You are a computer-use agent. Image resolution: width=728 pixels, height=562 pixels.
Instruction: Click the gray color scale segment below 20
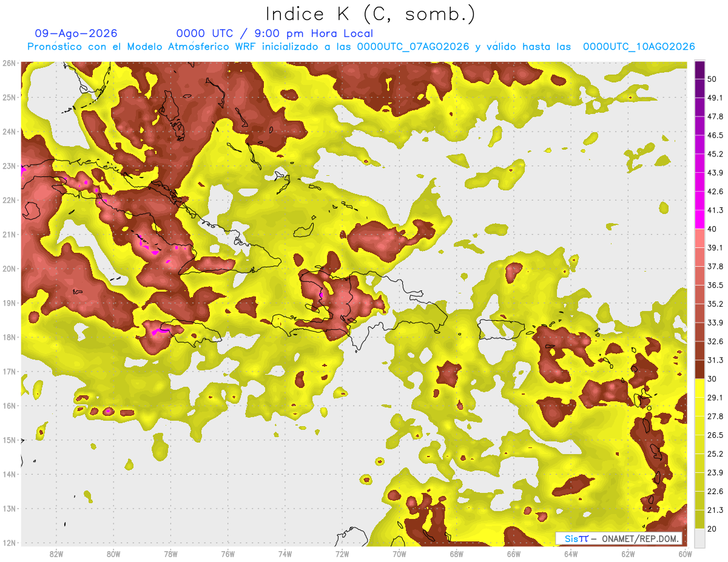pyautogui.click(x=699, y=538)
